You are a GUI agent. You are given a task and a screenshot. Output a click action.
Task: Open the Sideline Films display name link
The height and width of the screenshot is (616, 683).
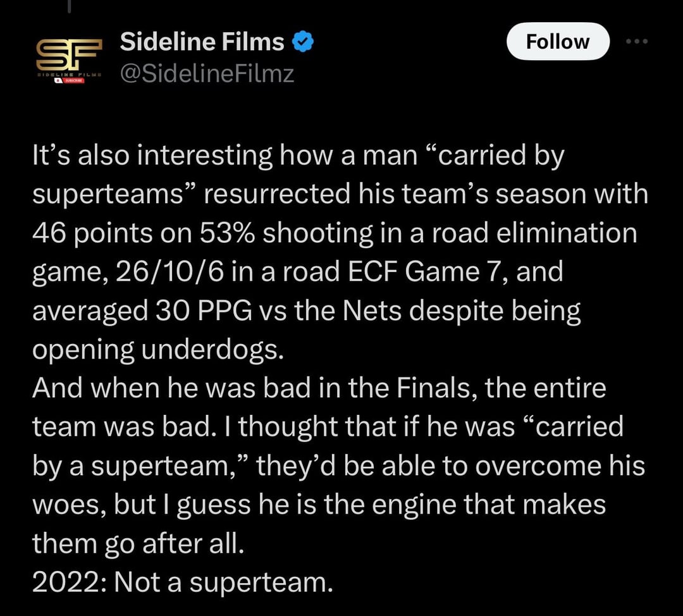coord(202,42)
